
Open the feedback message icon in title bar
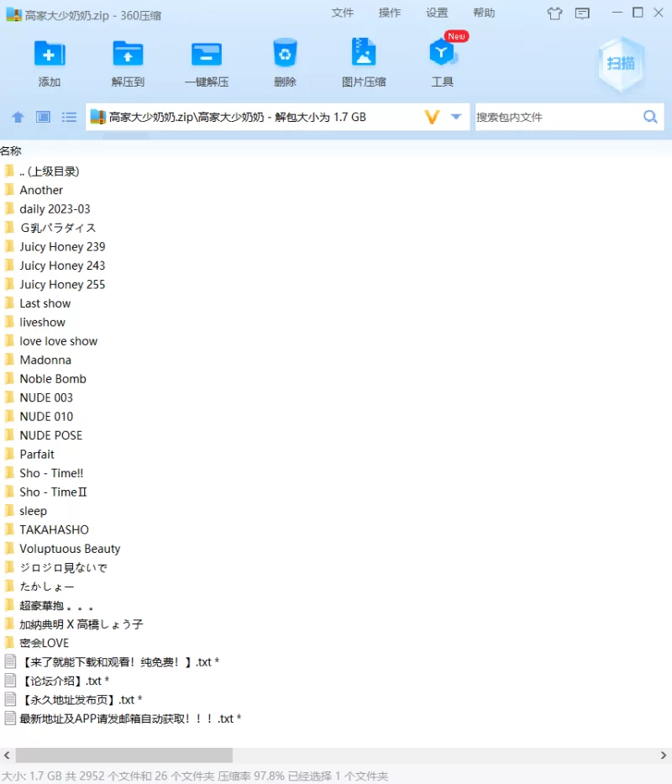coord(582,13)
